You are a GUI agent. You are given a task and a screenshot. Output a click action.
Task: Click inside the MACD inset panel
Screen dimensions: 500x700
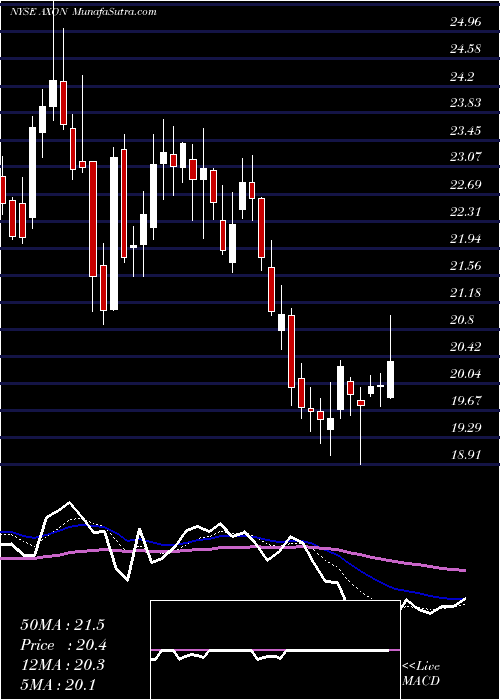tap(275, 650)
